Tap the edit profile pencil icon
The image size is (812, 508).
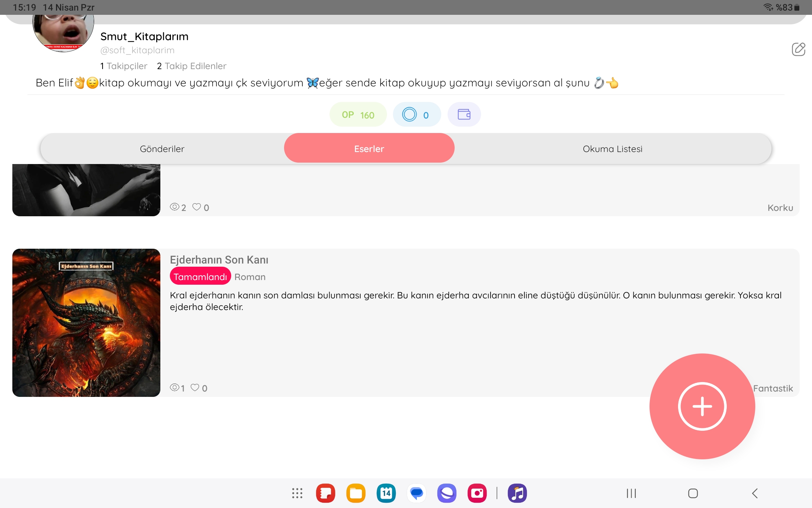coord(798,49)
